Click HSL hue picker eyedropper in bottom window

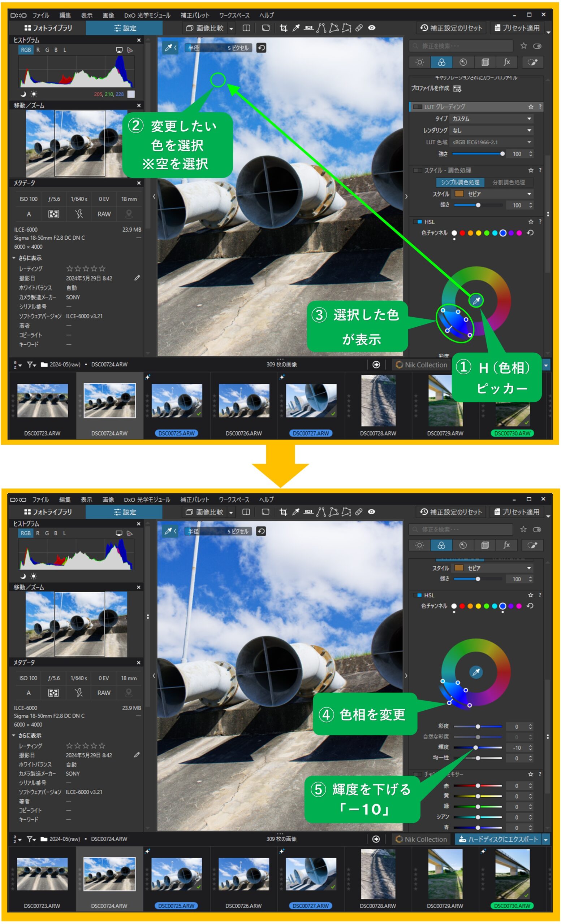[476, 672]
